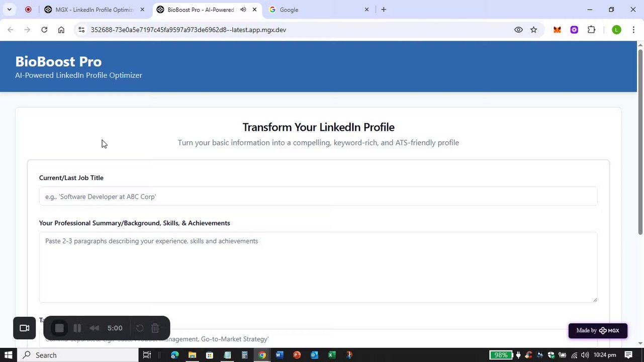
Task: Reload the current page
Action: [x=44, y=30]
